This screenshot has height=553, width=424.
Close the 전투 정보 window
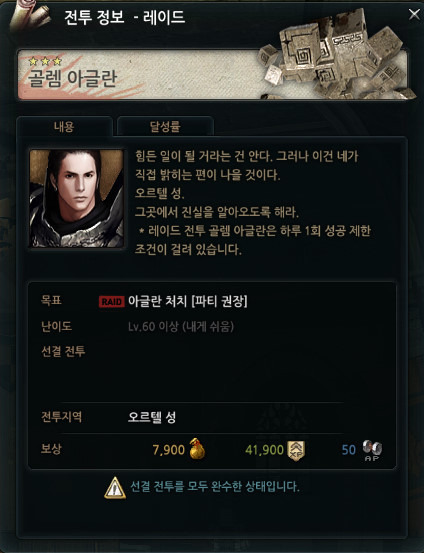(x=414, y=14)
